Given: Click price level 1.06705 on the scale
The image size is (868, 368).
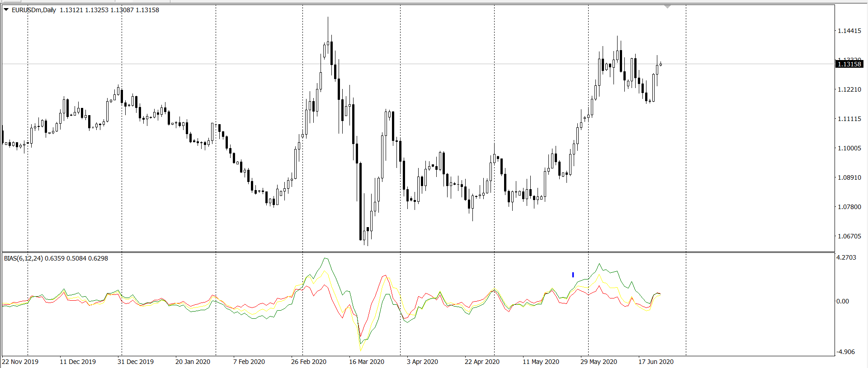Looking at the screenshot, I should pos(849,236).
